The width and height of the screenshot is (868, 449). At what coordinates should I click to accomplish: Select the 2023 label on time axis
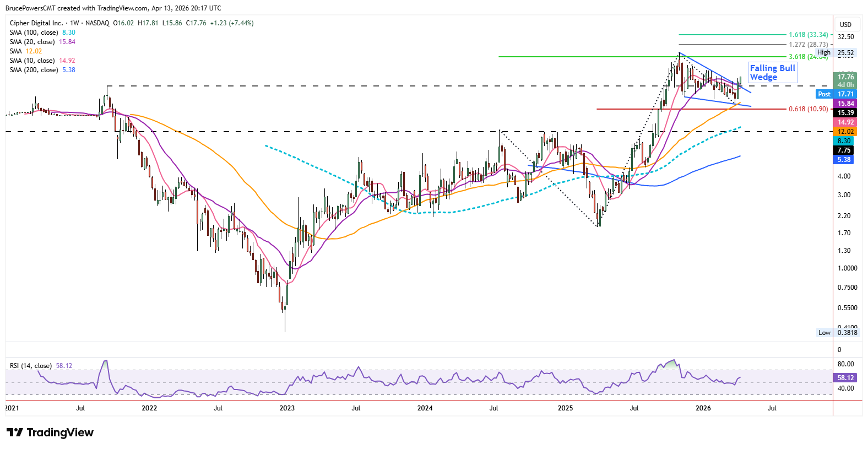[287, 408]
